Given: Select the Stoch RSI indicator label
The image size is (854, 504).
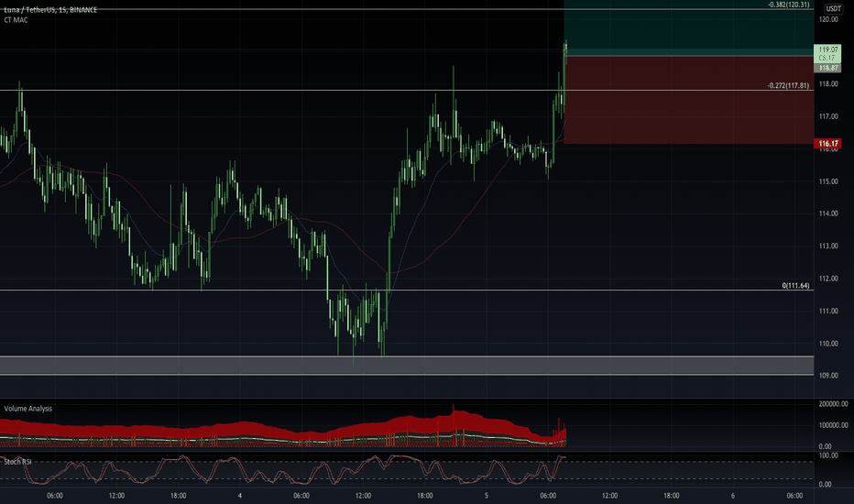Looking at the screenshot, I should [17, 462].
